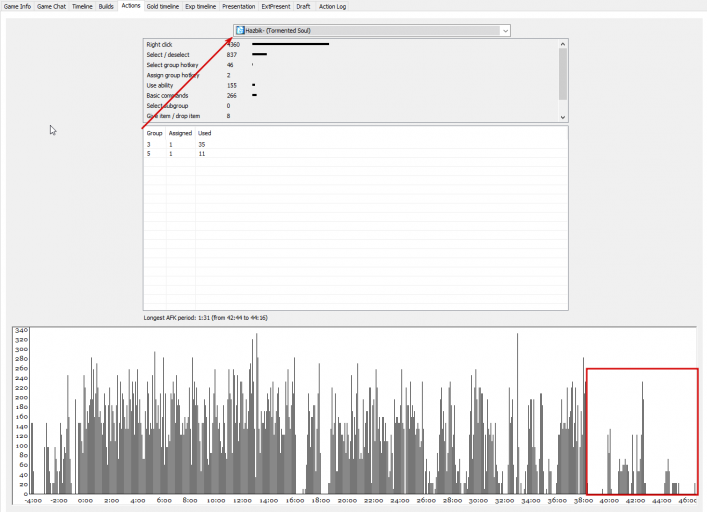The image size is (707, 512).
Task: Select the Right click row
Action: tap(351, 45)
